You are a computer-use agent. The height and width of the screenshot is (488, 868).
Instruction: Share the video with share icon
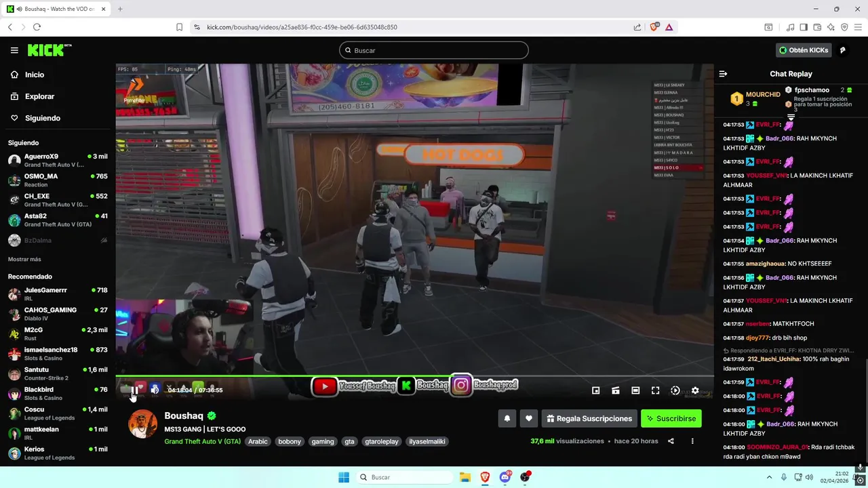coord(671,441)
